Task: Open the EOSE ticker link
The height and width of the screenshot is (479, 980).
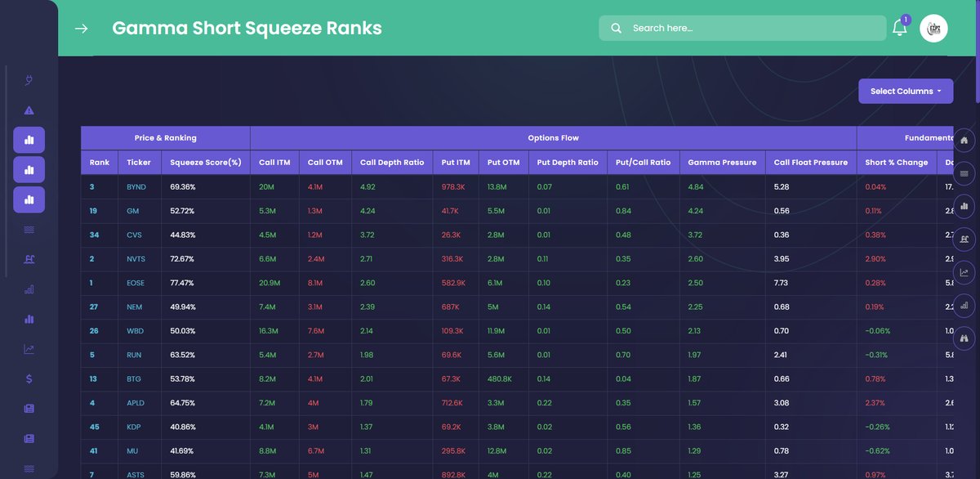Action: (x=136, y=283)
